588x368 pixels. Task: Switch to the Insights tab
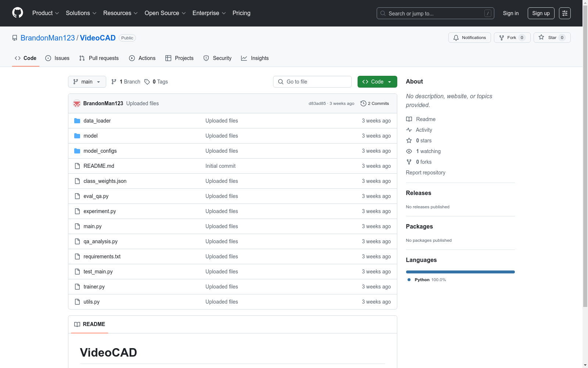click(x=255, y=58)
